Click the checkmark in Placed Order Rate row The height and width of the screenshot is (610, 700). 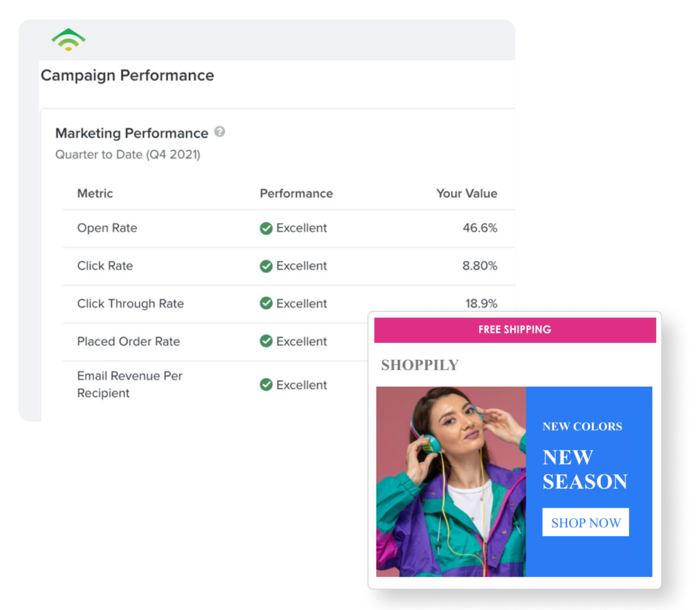(x=266, y=342)
